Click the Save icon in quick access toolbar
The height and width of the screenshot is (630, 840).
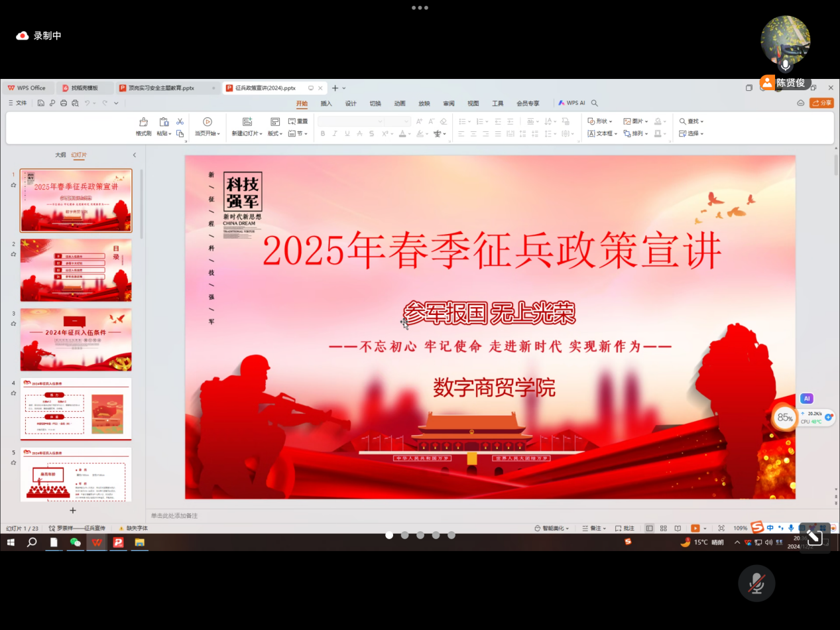tap(41, 103)
